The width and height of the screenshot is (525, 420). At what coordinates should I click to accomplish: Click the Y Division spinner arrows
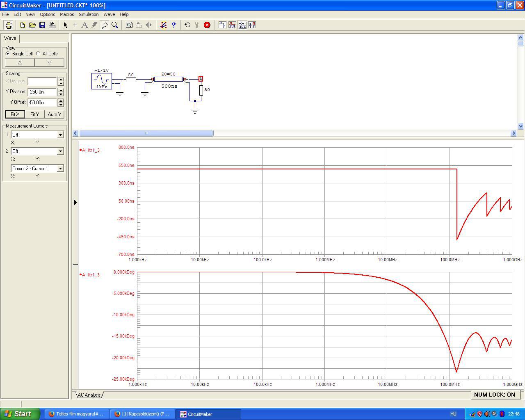coord(61,92)
